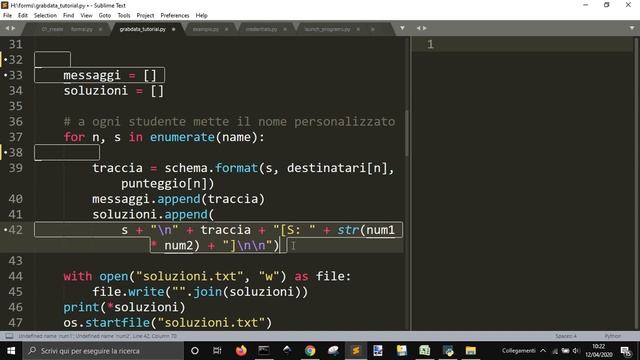
Task: Open the Selection menu
Action: pyautogui.click(x=45, y=16)
